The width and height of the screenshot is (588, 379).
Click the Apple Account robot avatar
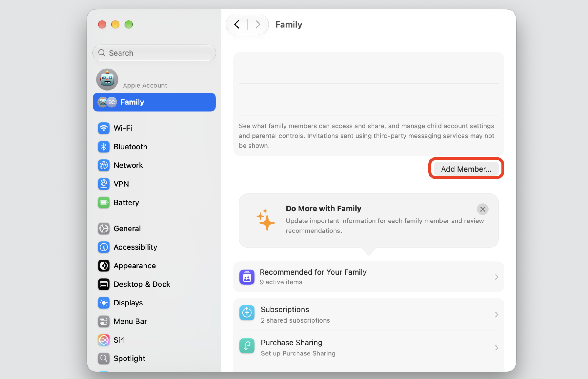pyautogui.click(x=107, y=79)
